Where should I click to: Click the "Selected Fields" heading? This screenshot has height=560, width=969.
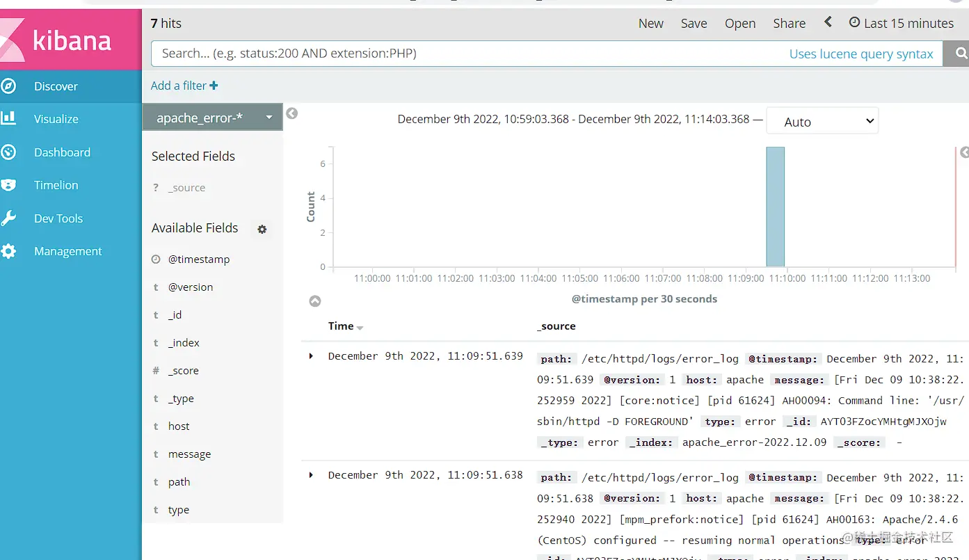pyautogui.click(x=193, y=157)
